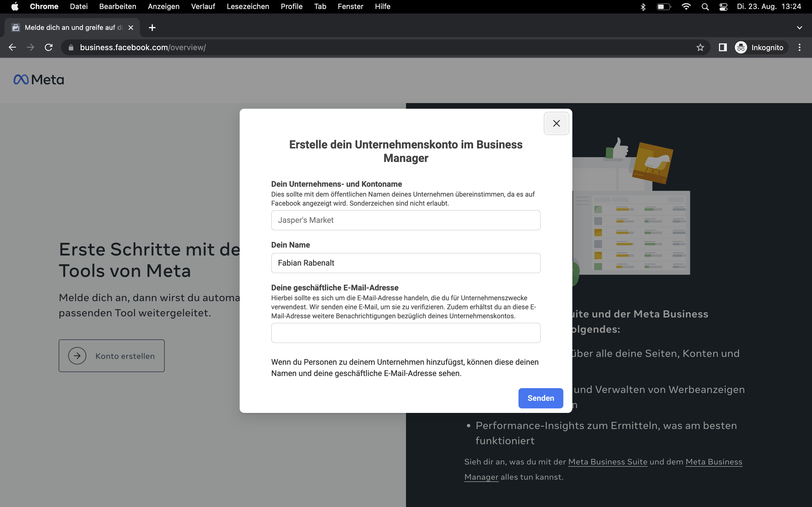Open a new tab with plus icon
The height and width of the screenshot is (507, 812).
[x=152, y=28]
